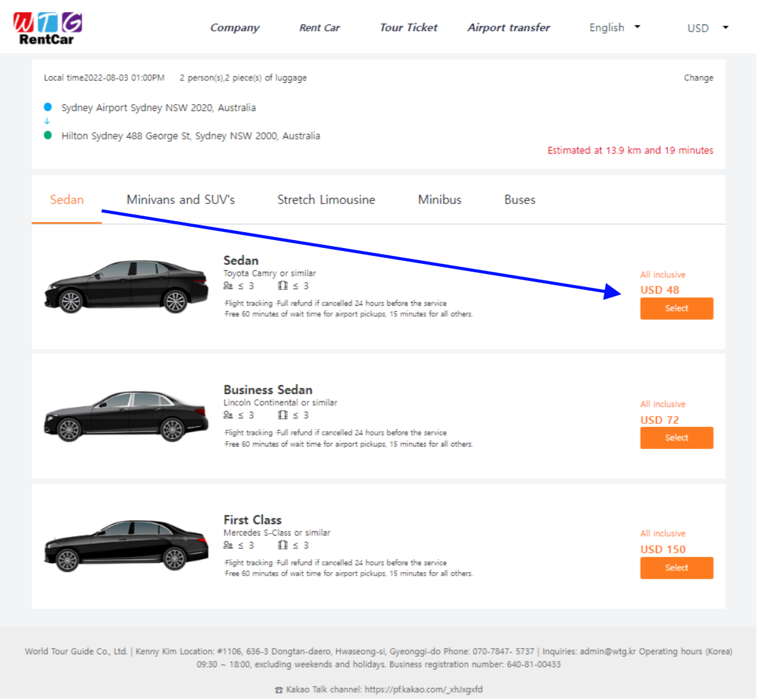This screenshot has height=700, width=757.
Task: Select the USD 48 Sedan
Action: click(x=677, y=308)
